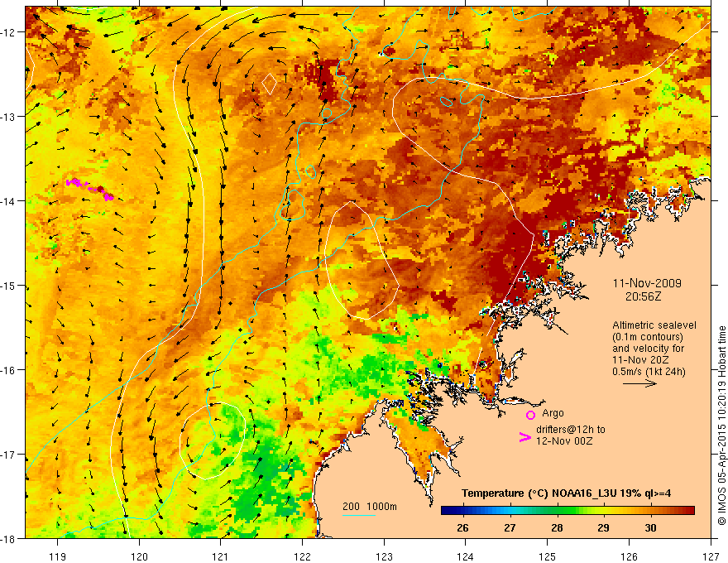Click the dark red end of colorbar
Screen dimensions: 728x563
coord(689,511)
